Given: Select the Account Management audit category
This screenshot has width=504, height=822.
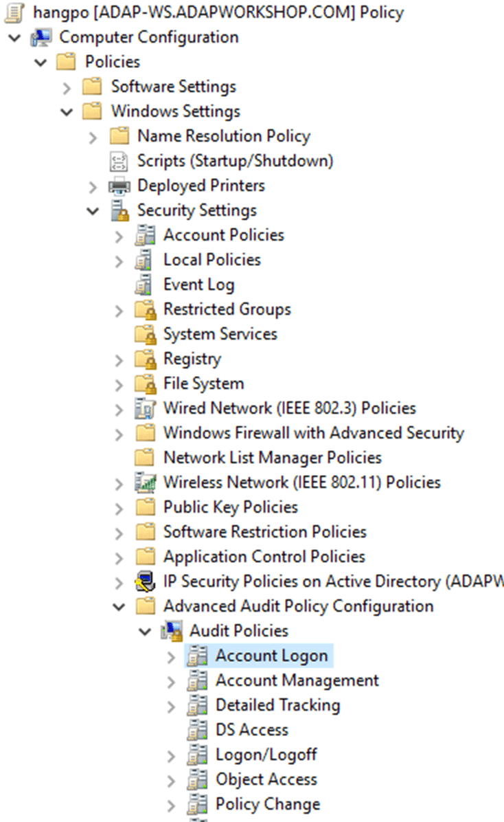Looking at the screenshot, I should tap(297, 680).
